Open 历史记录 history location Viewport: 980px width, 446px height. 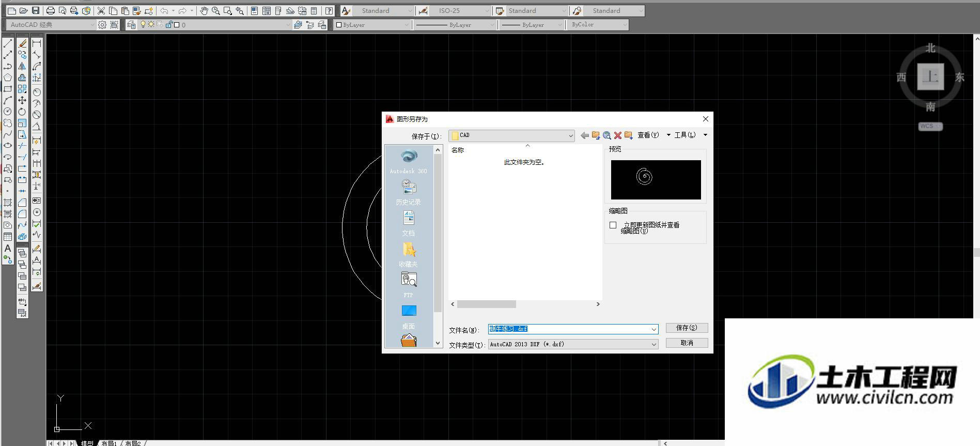tap(409, 192)
